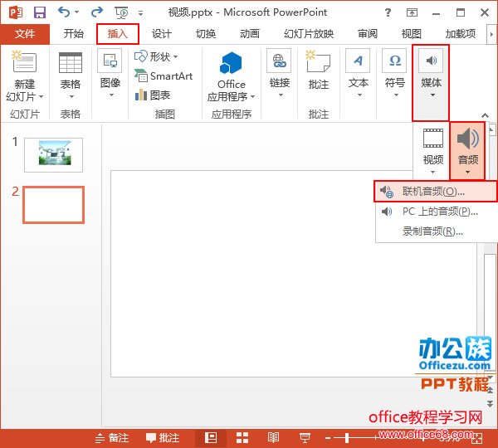This screenshot has height=448, width=498.
Task: Expand the 新建幻灯片 layout dropdown arrow
Action: point(41,96)
